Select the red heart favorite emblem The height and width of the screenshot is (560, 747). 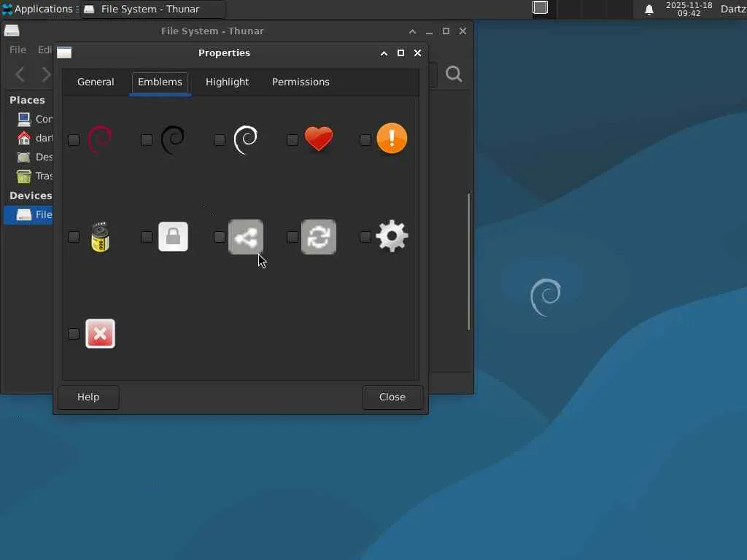pos(319,139)
